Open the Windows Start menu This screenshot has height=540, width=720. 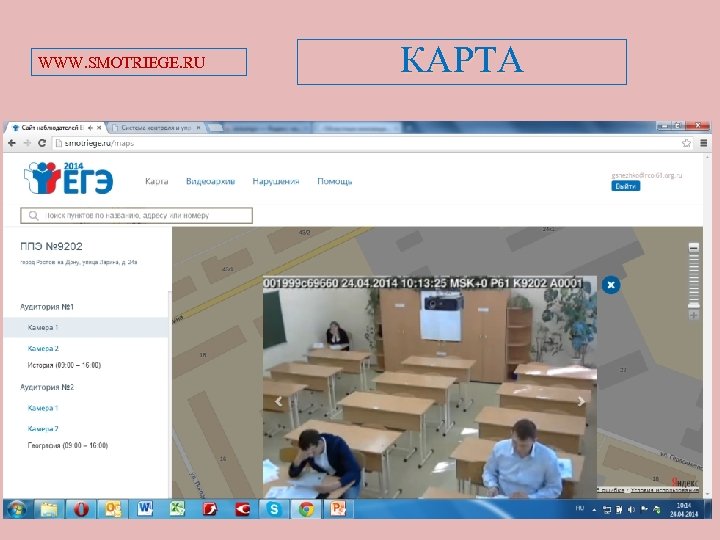17,509
